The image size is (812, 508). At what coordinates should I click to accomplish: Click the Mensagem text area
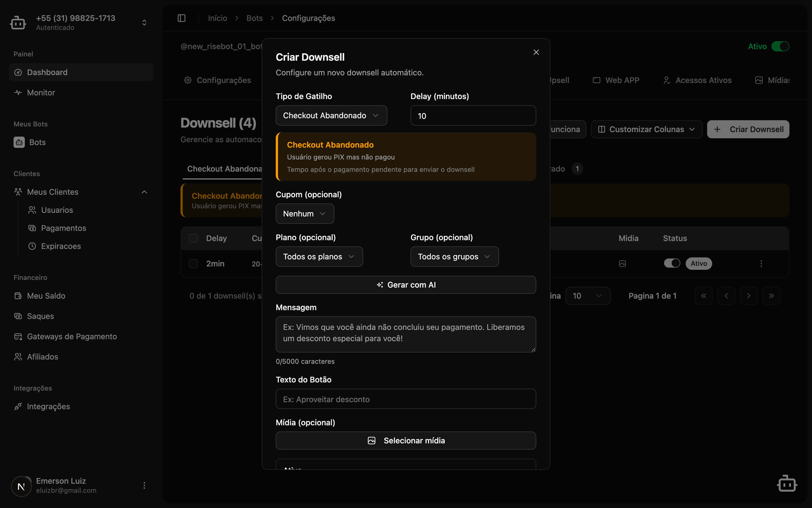406,334
